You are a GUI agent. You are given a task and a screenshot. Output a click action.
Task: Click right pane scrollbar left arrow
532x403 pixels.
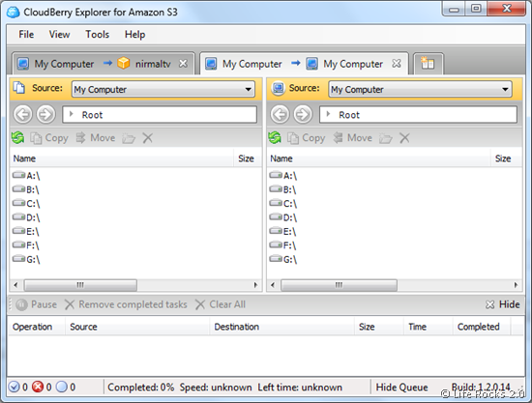coord(273,285)
